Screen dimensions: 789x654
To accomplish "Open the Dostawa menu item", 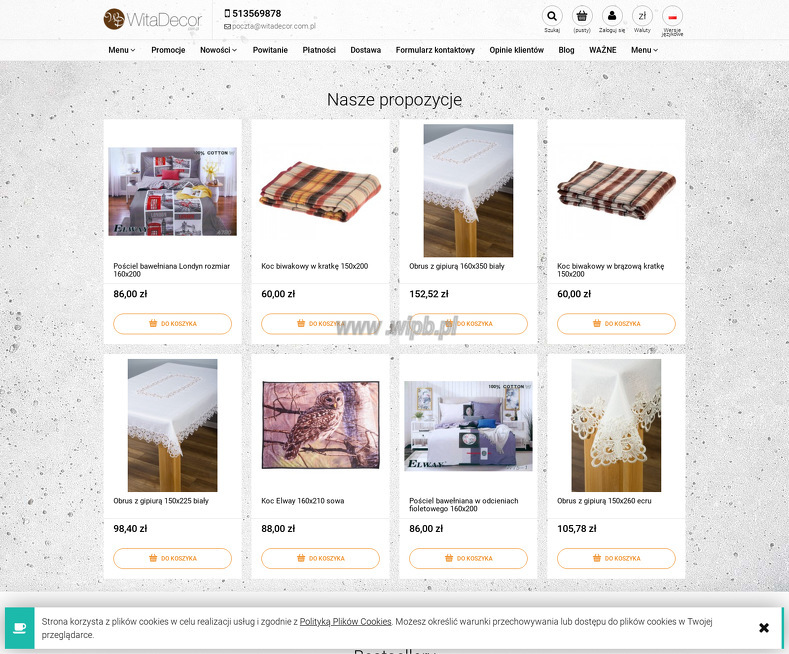I will tap(366, 50).
